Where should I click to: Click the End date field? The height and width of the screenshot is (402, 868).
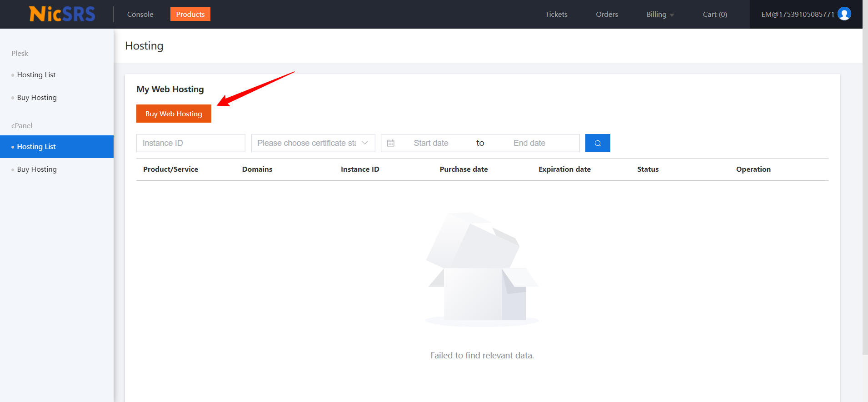(529, 143)
